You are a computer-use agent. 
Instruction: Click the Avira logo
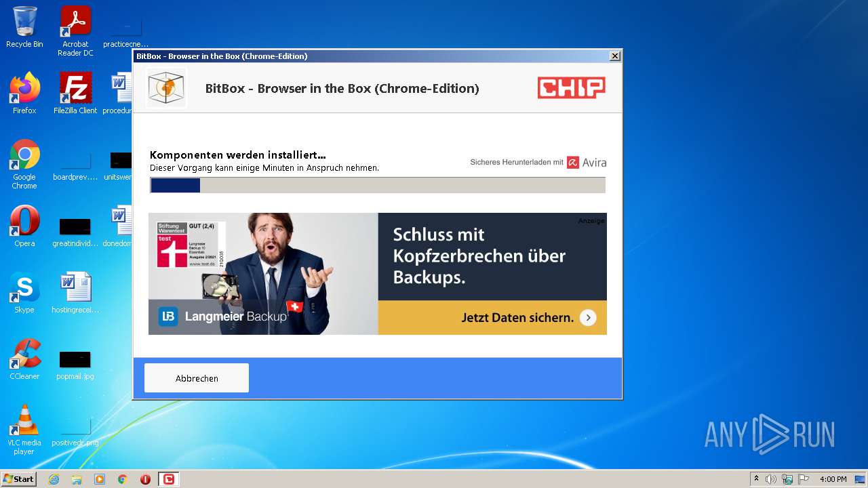[x=587, y=163]
